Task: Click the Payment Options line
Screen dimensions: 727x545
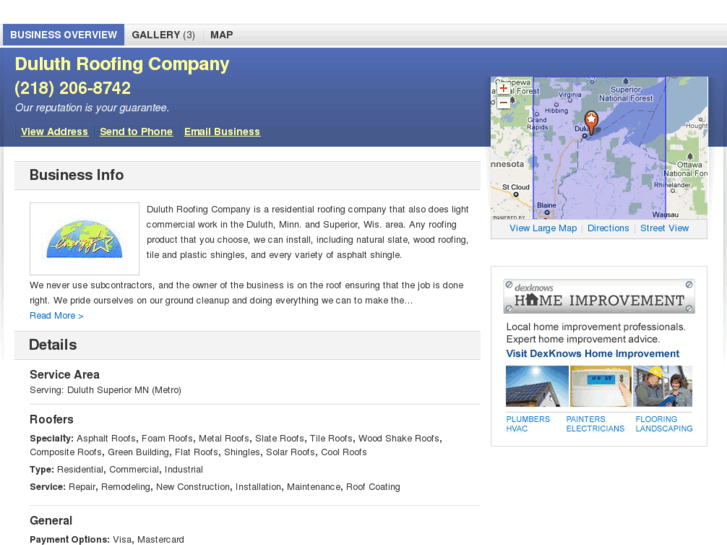Action: click(107, 539)
